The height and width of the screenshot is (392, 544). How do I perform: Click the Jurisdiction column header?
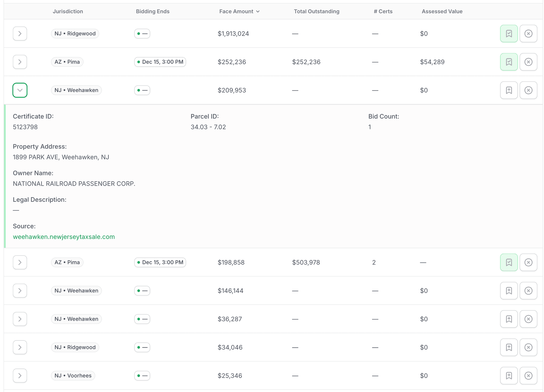[68, 11]
